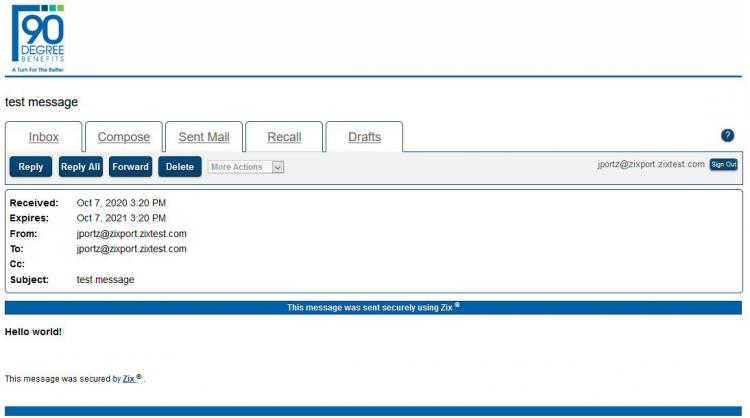Delete the current message
The width and height of the screenshot is (750, 418).
[x=180, y=167]
